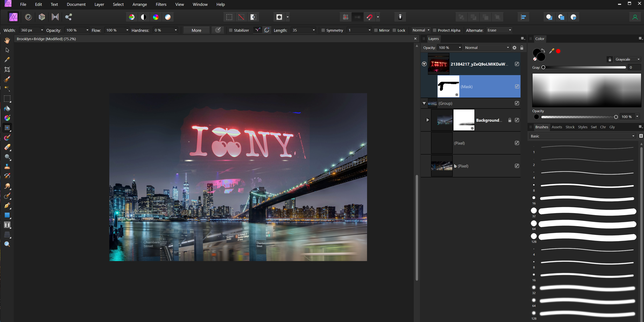This screenshot has width=644, height=322.
Task: Click the red picked colour swatch
Action: [x=558, y=51]
